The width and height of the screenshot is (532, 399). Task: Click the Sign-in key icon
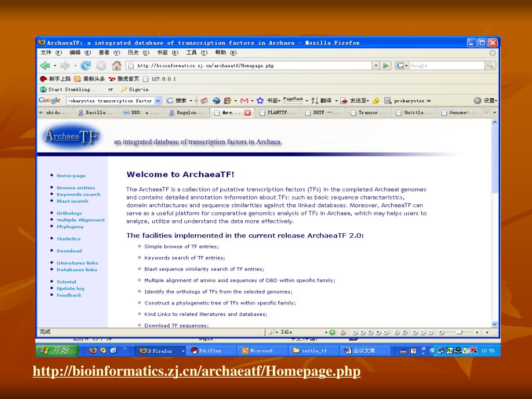click(124, 89)
